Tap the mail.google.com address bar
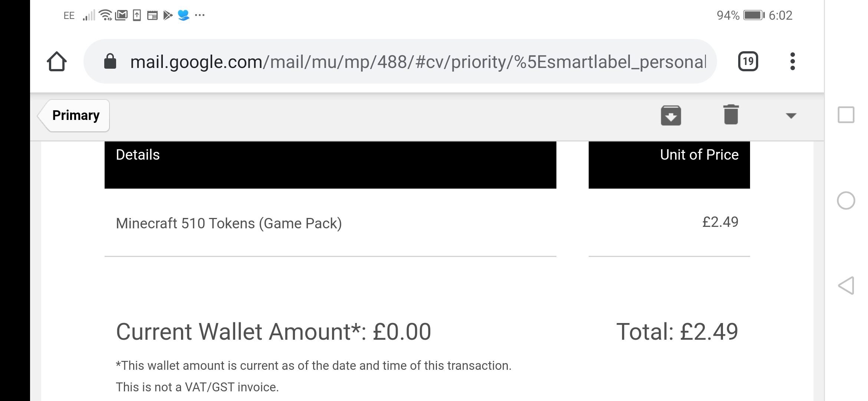 point(408,62)
